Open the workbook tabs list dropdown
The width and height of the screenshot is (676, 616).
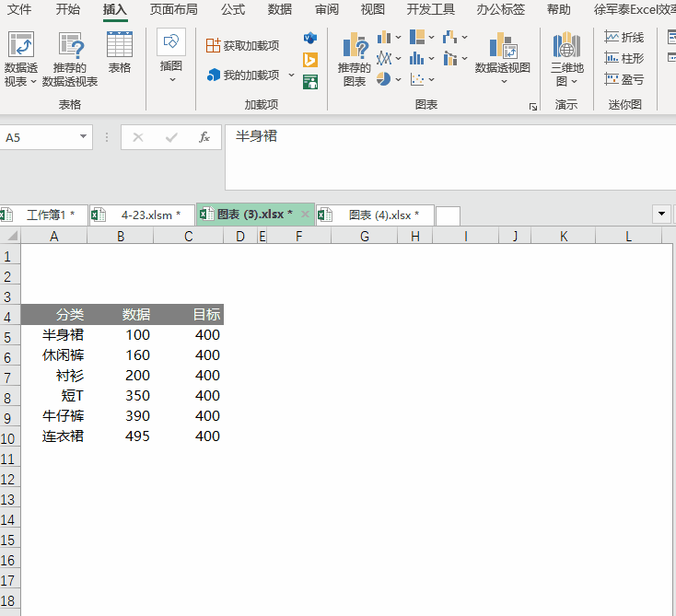pyautogui.click(x=662, y=214)
